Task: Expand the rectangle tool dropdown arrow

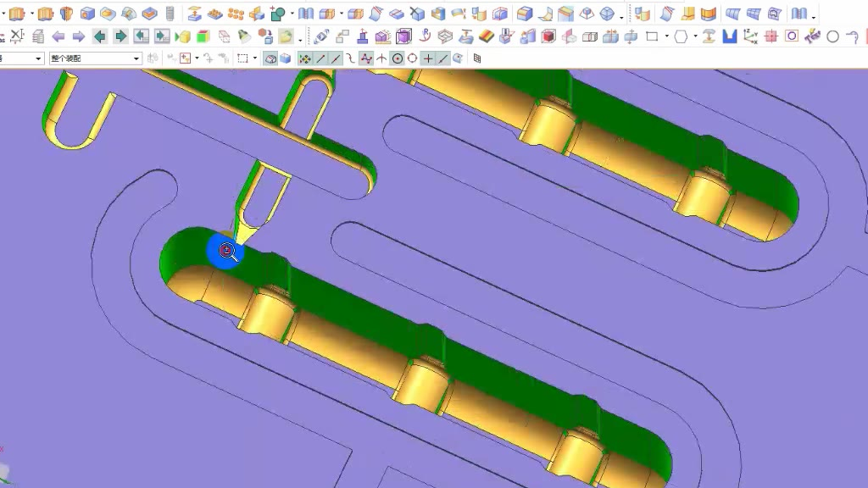Action: [x=666, y=36]
